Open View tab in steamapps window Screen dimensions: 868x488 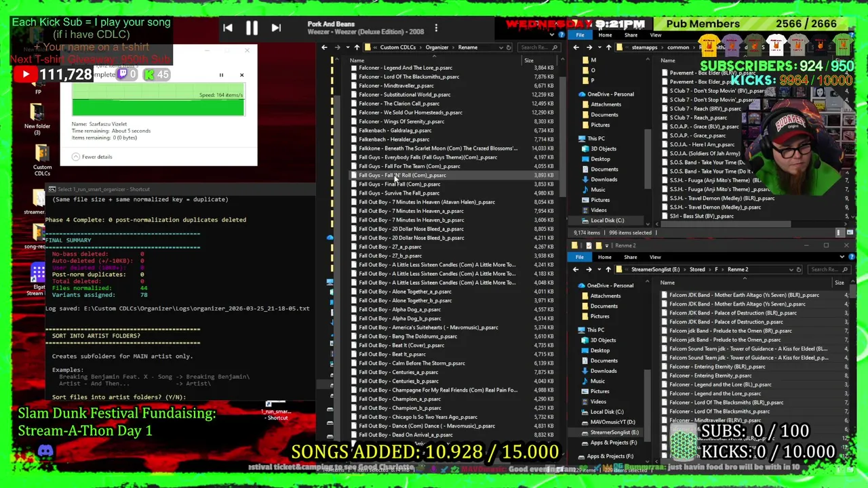click(x=656, y=35)
